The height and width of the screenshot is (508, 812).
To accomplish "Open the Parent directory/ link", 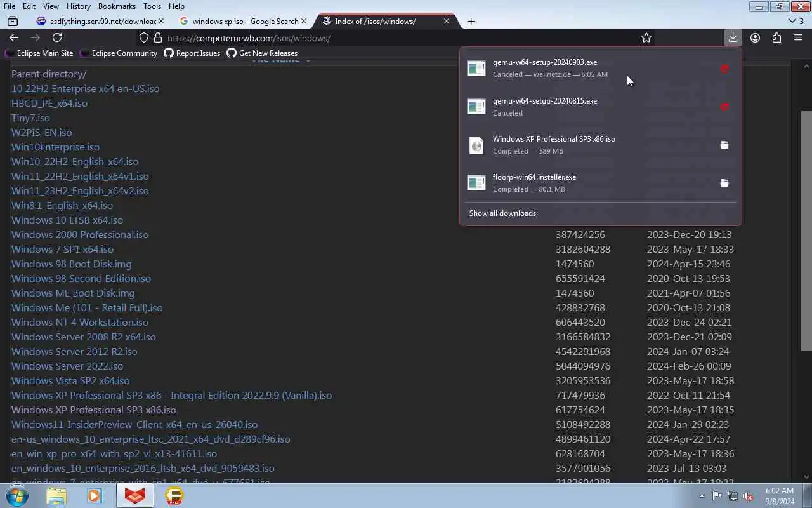I will [x=49, y=74].
